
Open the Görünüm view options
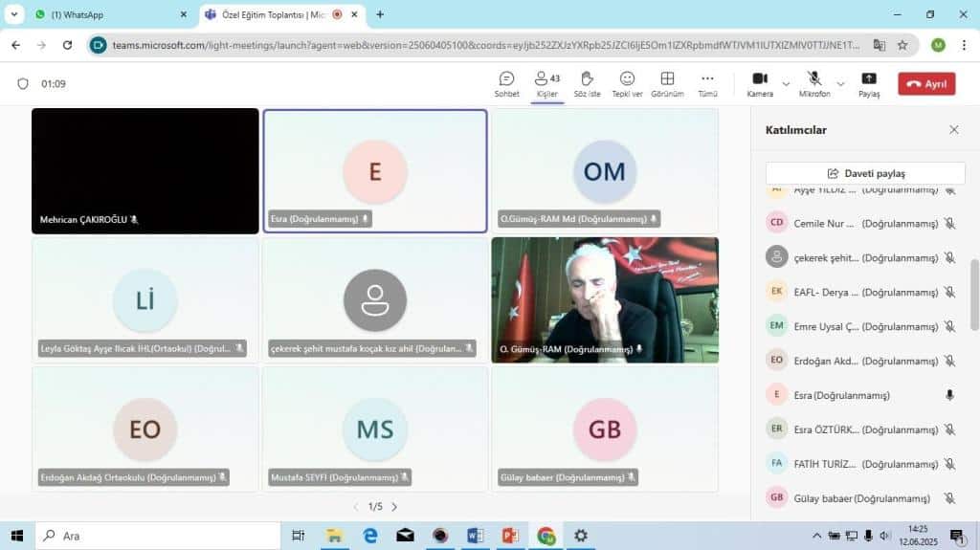coord(667,84)
